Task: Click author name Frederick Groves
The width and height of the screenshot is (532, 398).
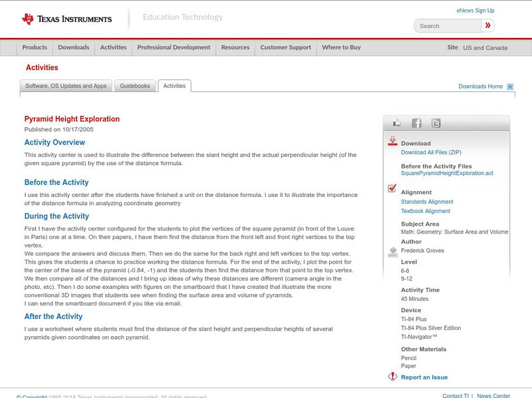Action: point(422,251)
